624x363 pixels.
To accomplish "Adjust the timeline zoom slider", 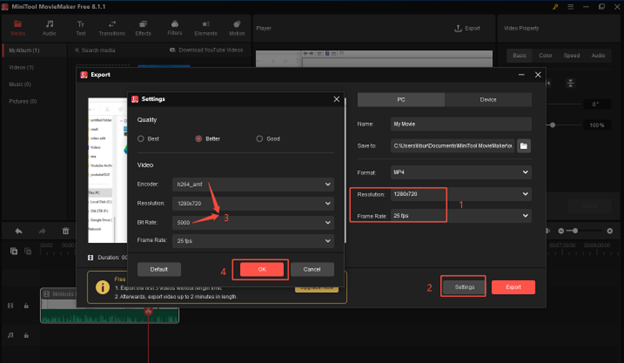I will [x=575, y=231].
